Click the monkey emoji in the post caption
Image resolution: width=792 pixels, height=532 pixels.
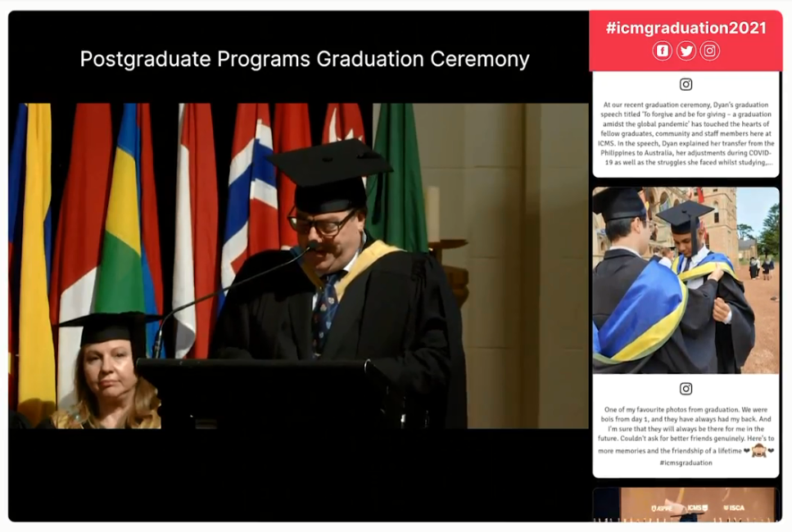[x=758, y=451]
